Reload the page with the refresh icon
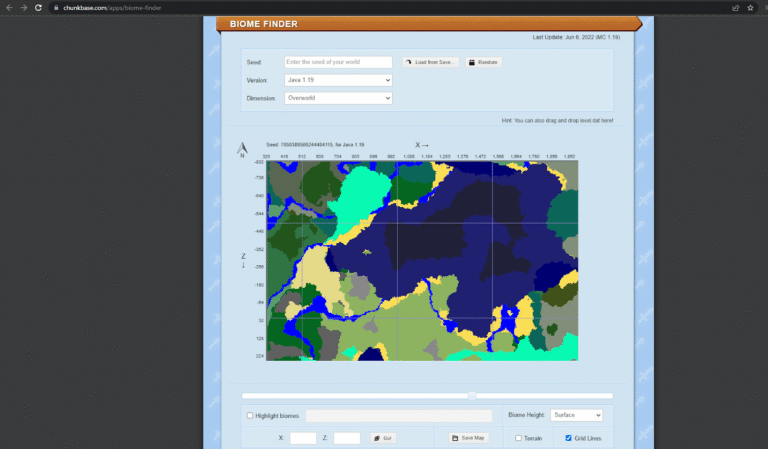768x449 pixels. point(38,7)
